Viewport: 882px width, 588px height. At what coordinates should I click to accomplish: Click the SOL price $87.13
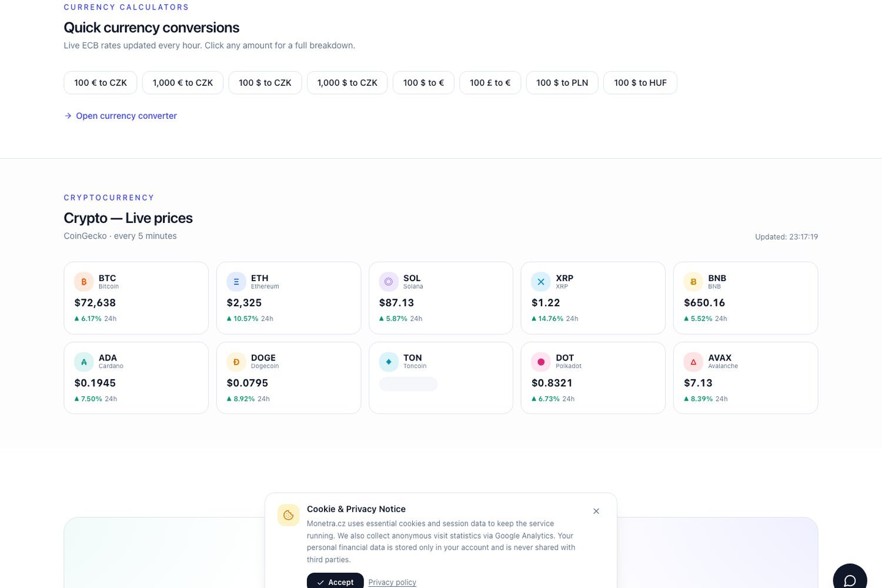tap(396, 303)
